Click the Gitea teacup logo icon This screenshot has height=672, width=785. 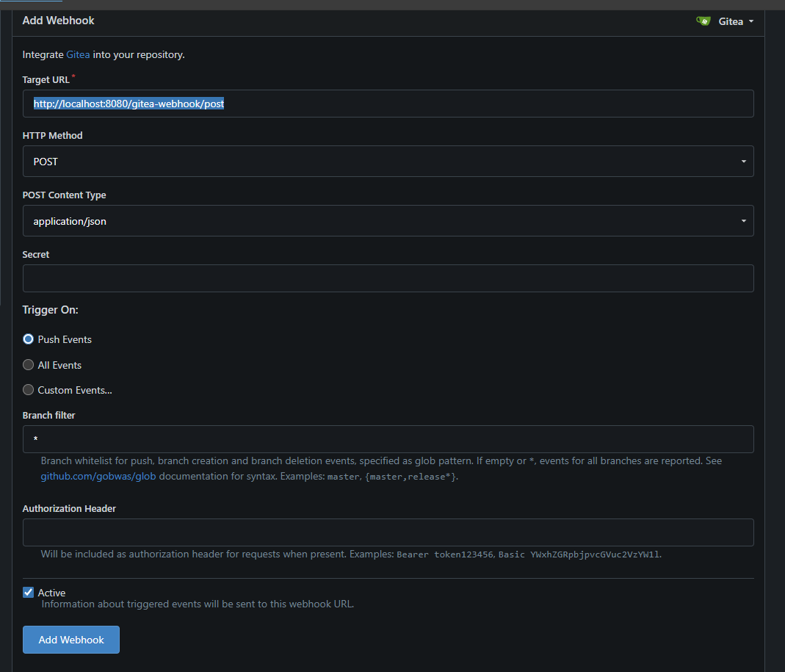[703, 21]
